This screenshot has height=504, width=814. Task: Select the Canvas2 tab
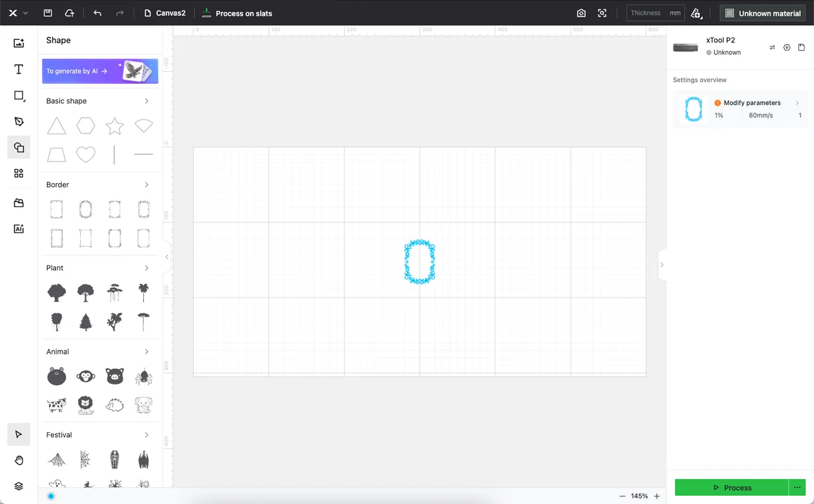[x=165, y=13]
